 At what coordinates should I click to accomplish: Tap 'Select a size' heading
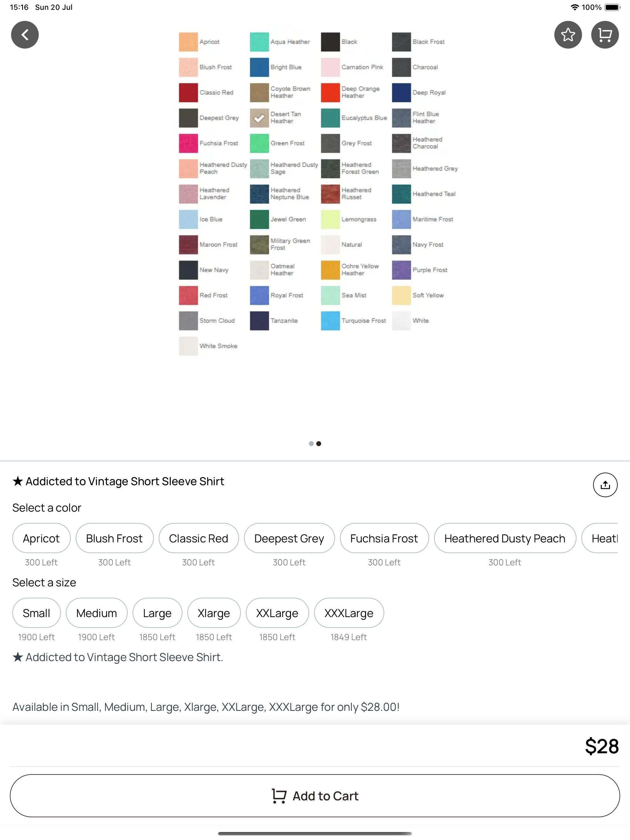tap(44, 582)
